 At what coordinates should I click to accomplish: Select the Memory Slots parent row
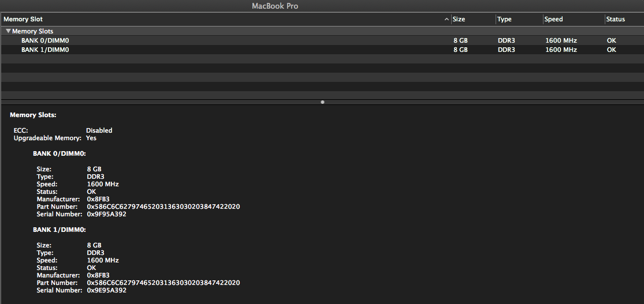(322, 31)
